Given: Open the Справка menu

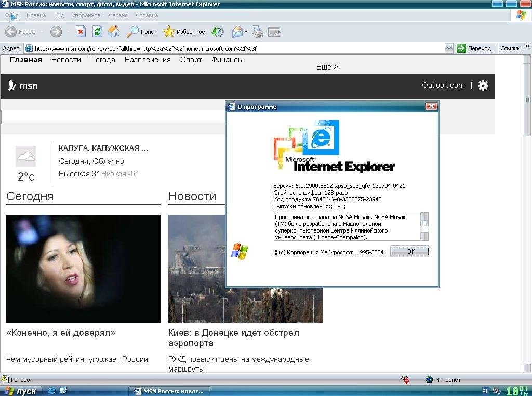Looking at the screenshot, I should click(x=147, y=15).
